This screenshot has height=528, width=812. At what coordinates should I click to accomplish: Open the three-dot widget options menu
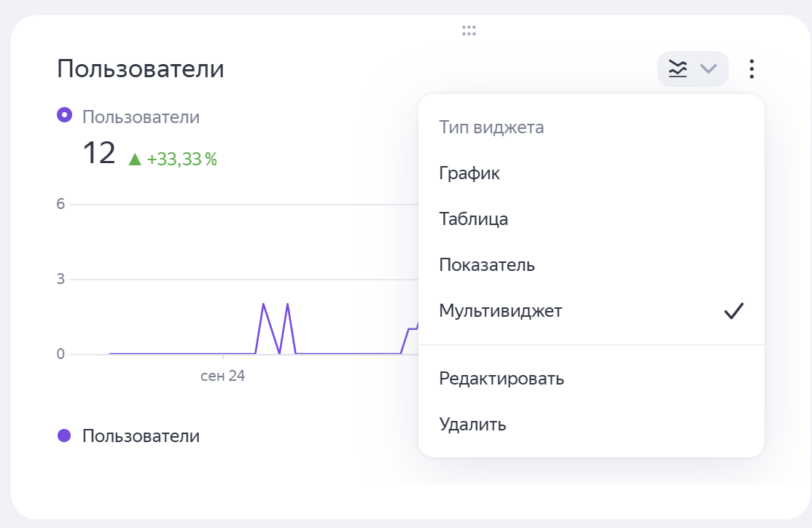click(752, 69)
